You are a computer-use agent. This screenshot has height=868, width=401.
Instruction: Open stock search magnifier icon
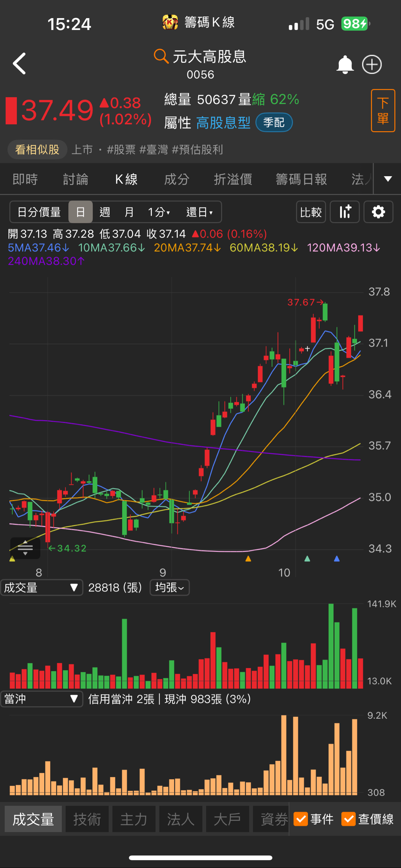161,56
